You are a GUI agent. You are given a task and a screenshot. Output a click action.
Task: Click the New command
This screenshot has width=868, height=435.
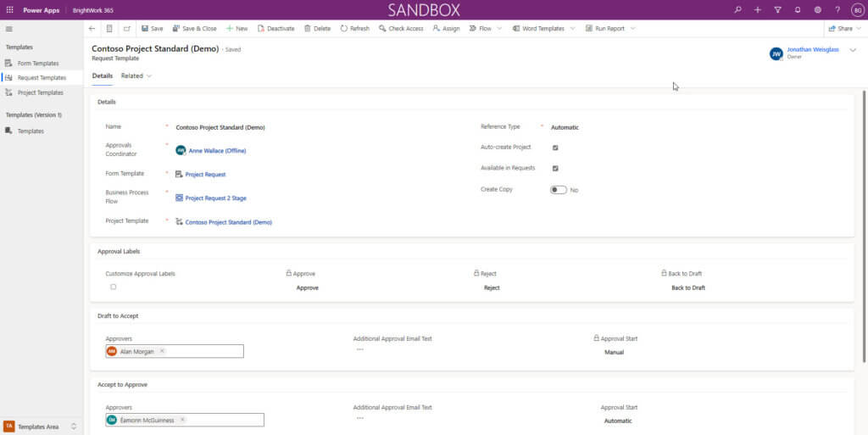tap(237, 29)
